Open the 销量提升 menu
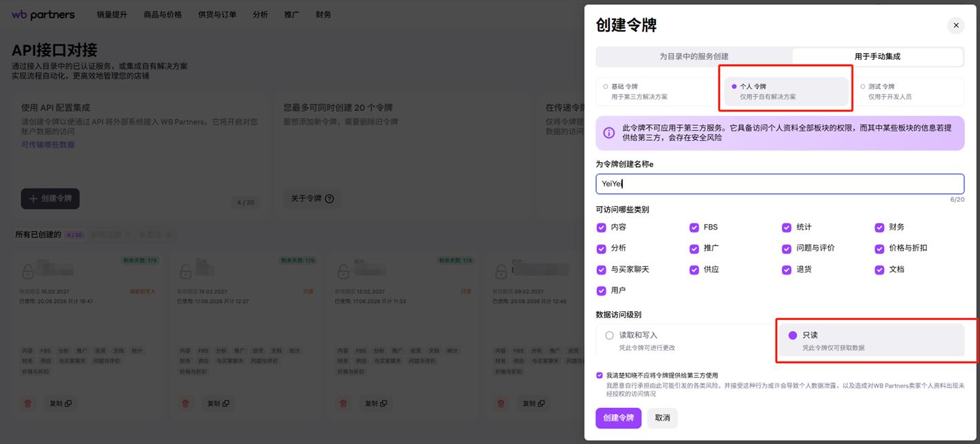The width and height of the screenshot is (980, 444). pos(112,14)
